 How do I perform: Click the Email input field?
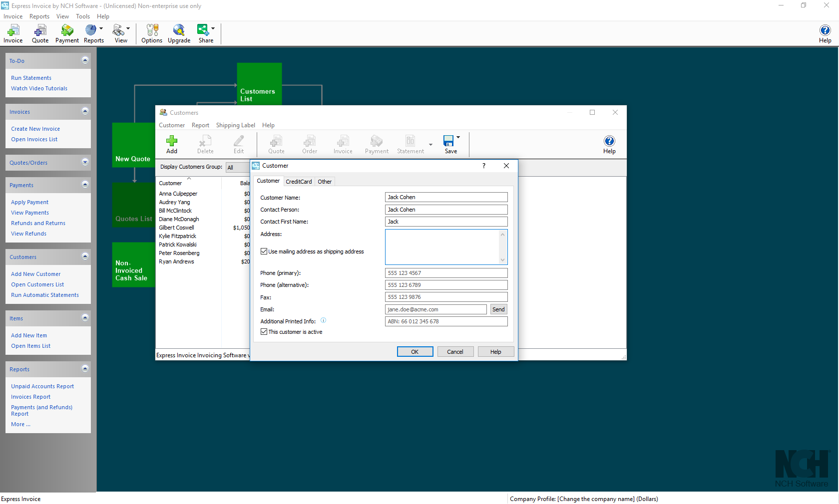point(435,309)
